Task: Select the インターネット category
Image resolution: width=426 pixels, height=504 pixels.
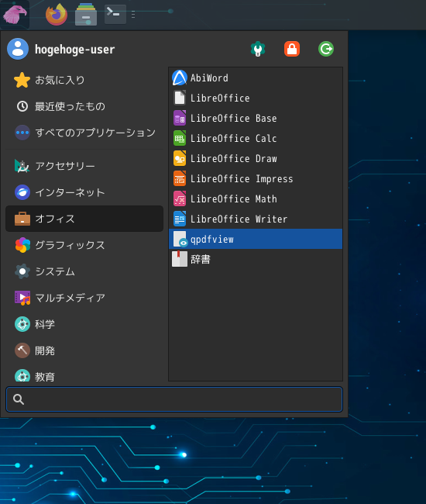Action: point(84,192)
